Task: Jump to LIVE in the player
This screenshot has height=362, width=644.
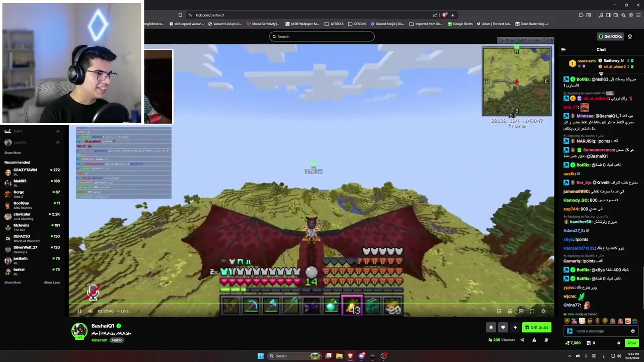Action: (x=123, y=311)
